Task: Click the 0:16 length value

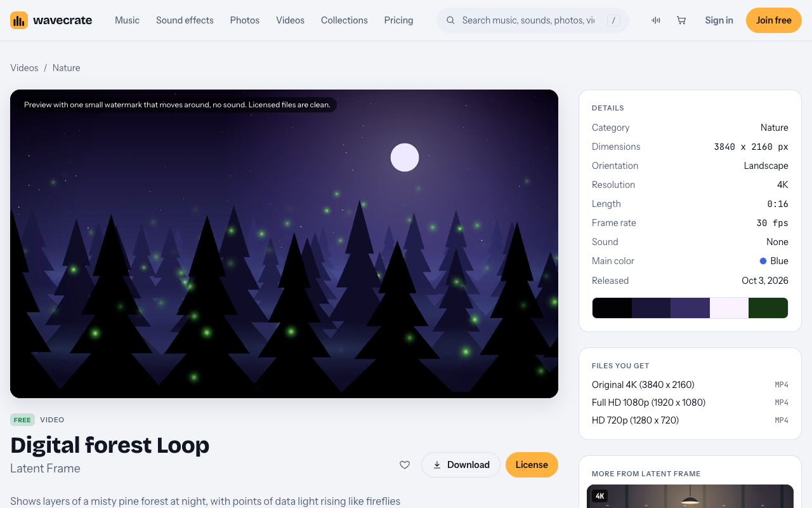Action: [x=778, y=204]
